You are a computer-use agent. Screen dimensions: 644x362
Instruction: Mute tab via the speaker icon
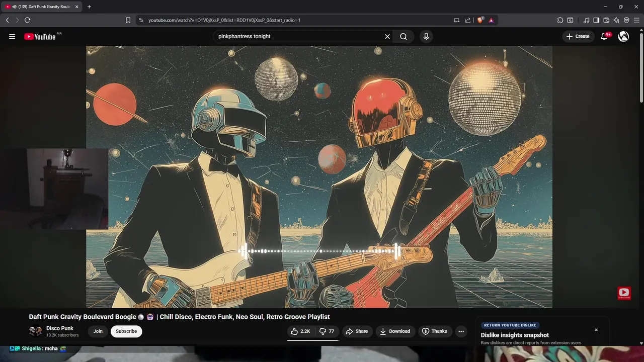14,7
